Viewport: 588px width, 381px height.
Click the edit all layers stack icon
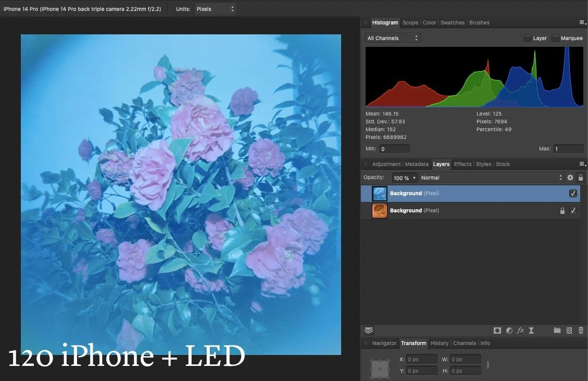click(369, 330)
